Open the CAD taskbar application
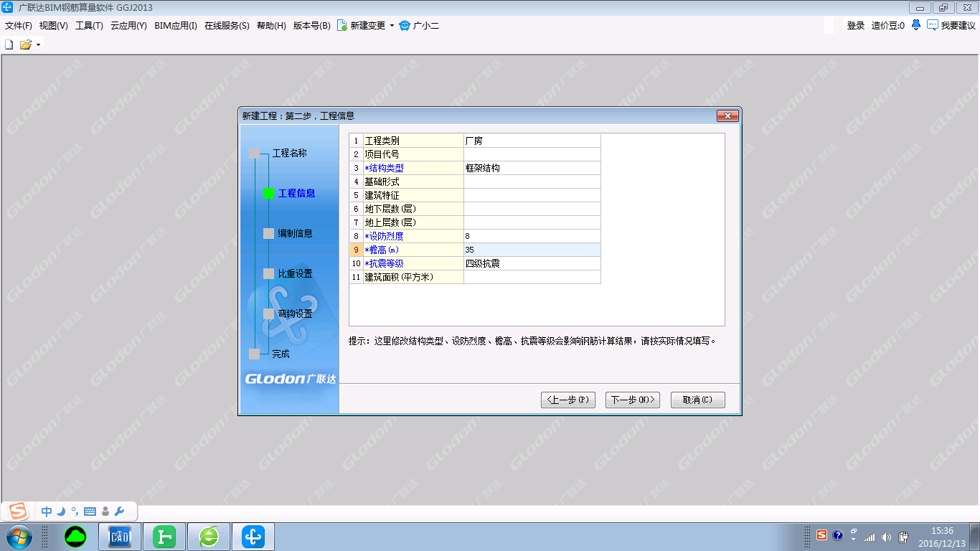This screenshot has height=551, width=980. [119, 536]
